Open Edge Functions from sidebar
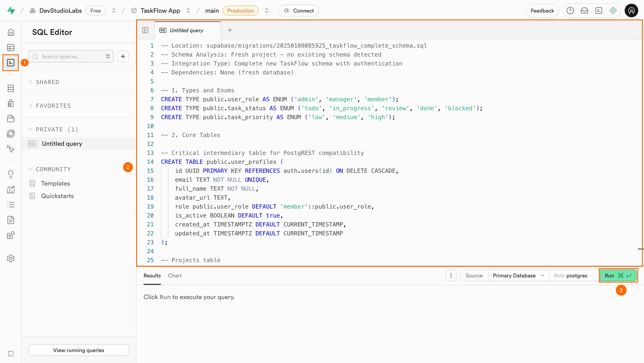 [x=11, y=133]
